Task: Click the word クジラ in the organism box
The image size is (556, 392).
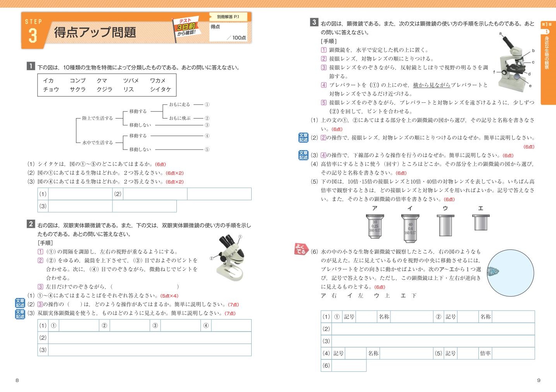Action: pos(104,89)
